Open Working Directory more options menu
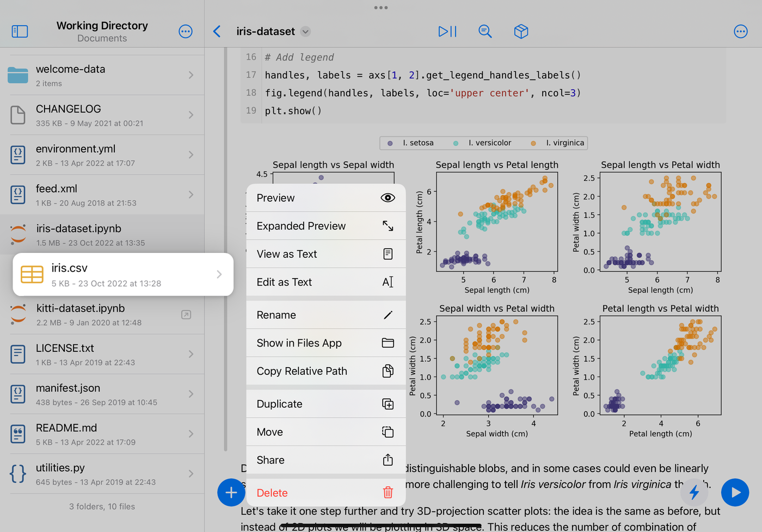 186,32
